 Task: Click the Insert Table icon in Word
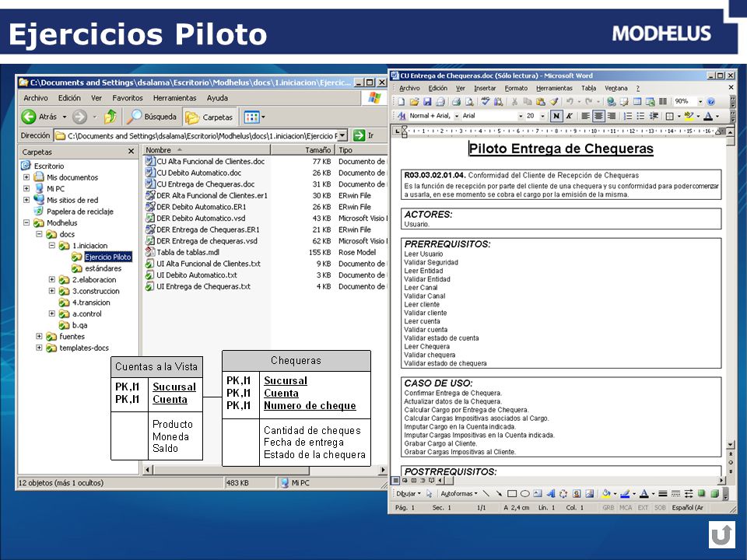[637, 101]
